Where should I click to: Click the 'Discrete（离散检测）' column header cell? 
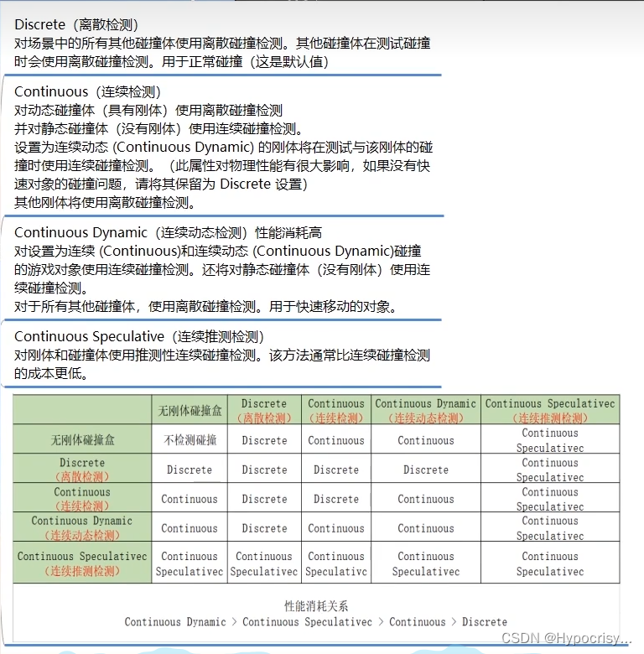(264, 410)
